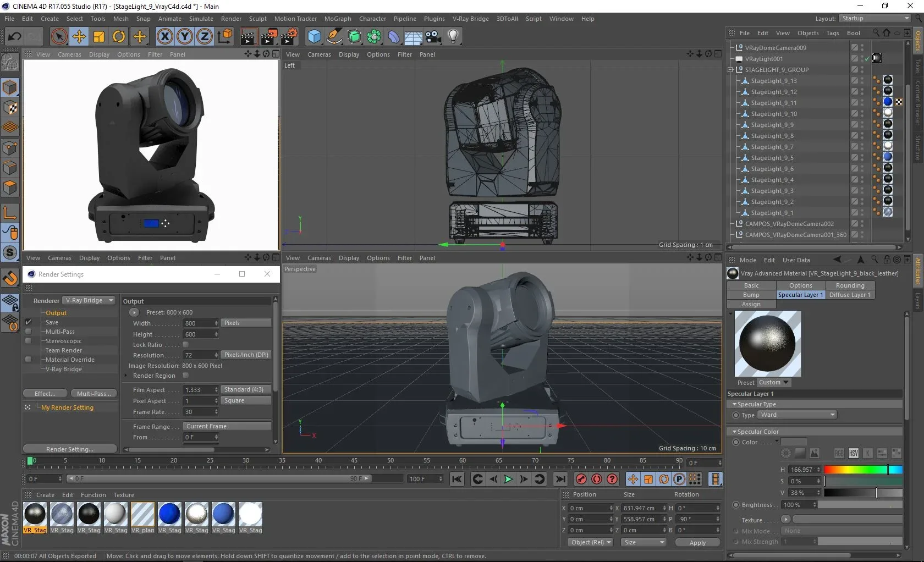Viewport: 924px width, 562px height.
Task: Add a Light object from the toolbar
Action: pyautogui.click(x=453, y=37)
